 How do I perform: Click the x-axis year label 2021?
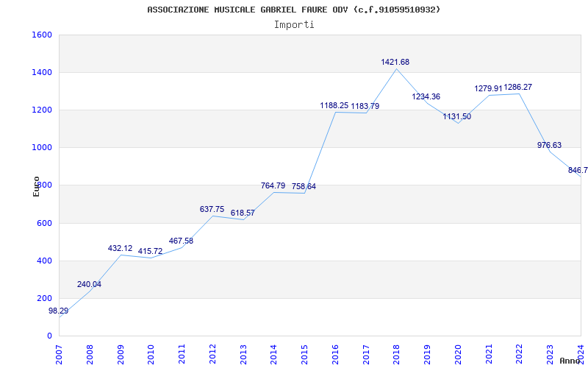[x=489, y=355]
